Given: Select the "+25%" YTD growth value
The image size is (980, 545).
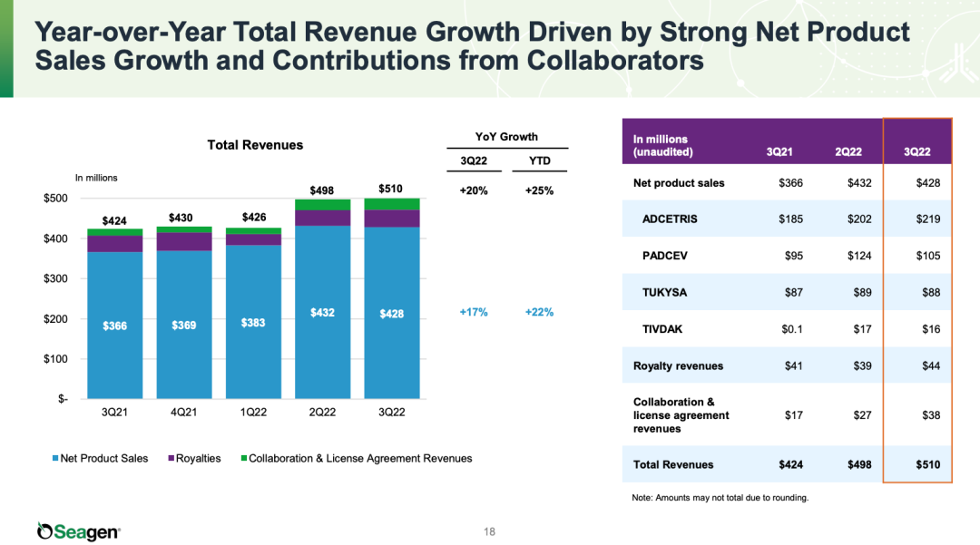Looking at the screenshot, I should tap(539, 191).
